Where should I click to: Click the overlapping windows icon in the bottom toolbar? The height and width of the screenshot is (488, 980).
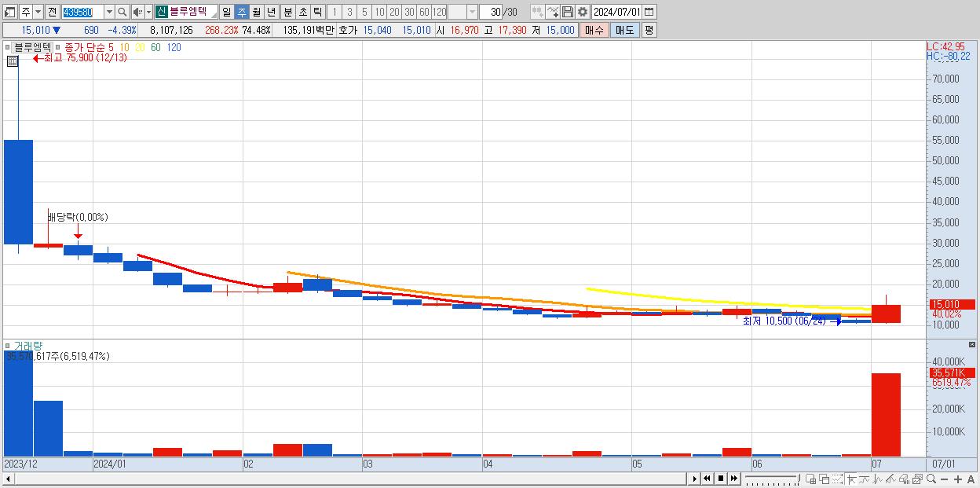point(824,479)
